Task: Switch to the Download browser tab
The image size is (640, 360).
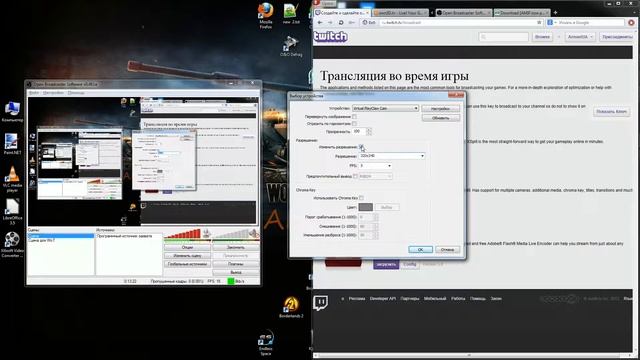Action: coord(522,13)
